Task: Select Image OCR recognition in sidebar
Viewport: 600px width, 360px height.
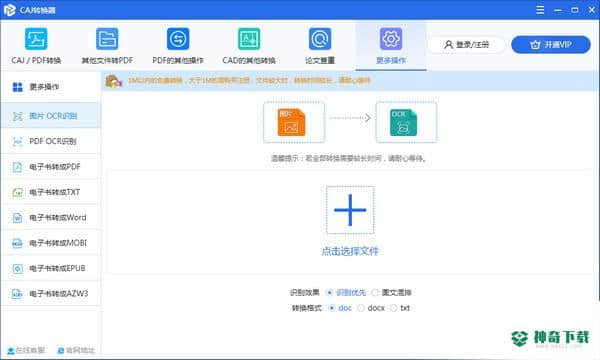Action: pos(51,116)
